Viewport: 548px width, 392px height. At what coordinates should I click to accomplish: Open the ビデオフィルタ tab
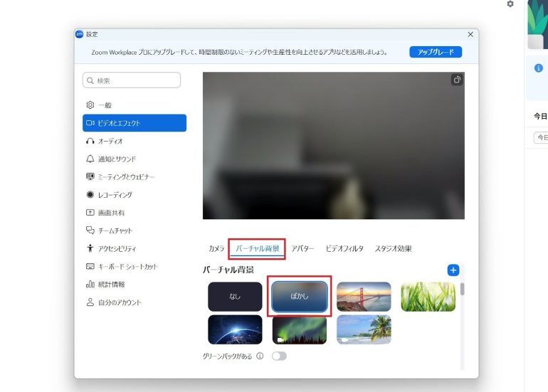tap(344, 249)
